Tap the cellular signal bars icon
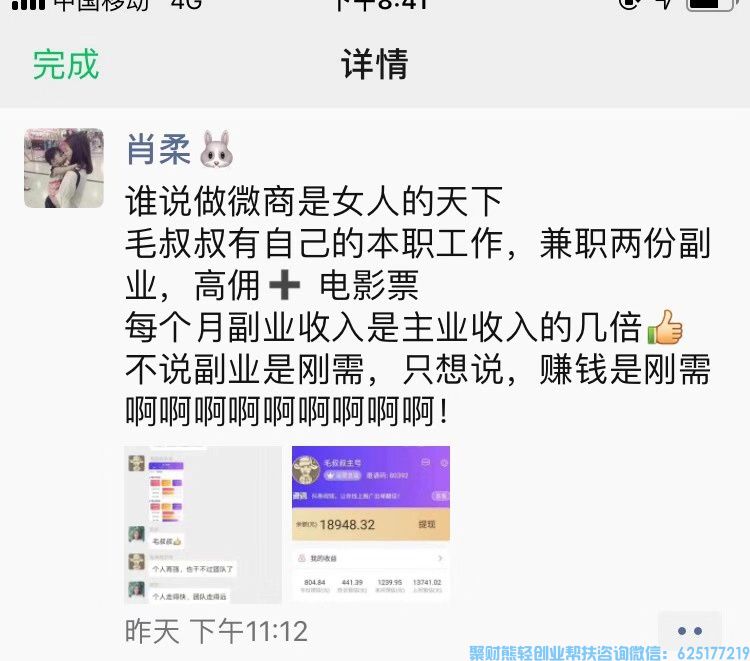Viewport: 750px width, 661px height. [28, 5]
